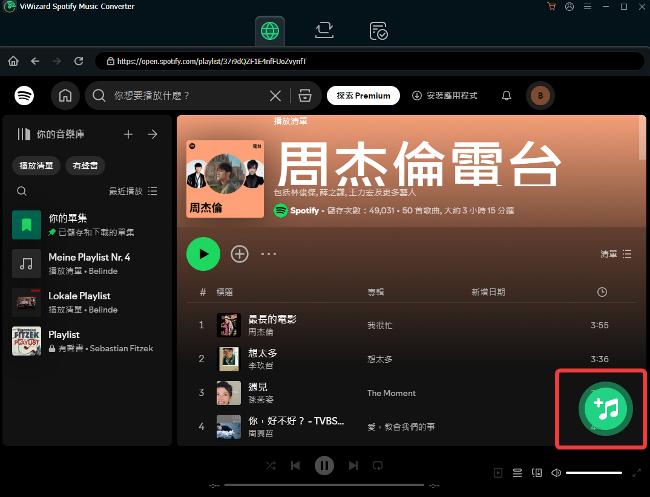650x497 pixels.
Task: Reload the current Spotify page
Action: point(79,61)
